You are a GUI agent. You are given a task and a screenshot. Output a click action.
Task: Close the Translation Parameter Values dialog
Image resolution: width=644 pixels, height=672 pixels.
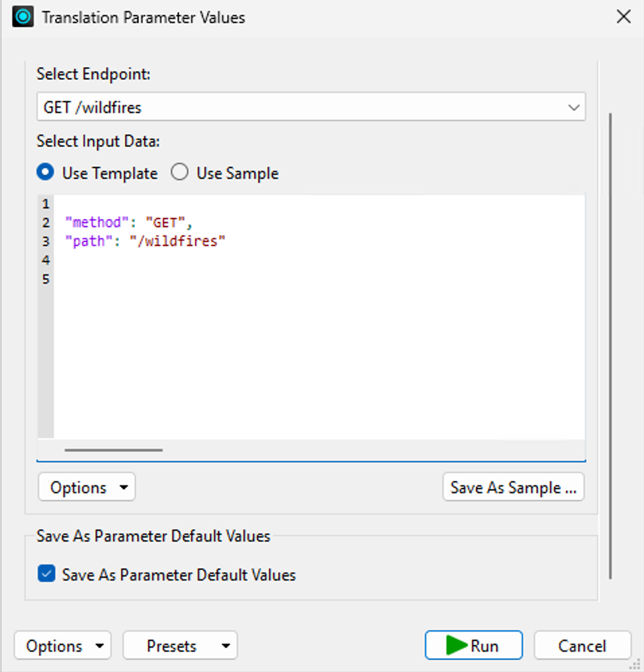[623, 17]
